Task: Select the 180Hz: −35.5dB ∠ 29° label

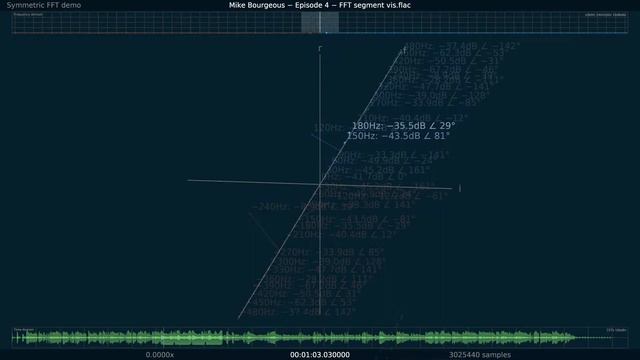Action: (x=403, y=126)
